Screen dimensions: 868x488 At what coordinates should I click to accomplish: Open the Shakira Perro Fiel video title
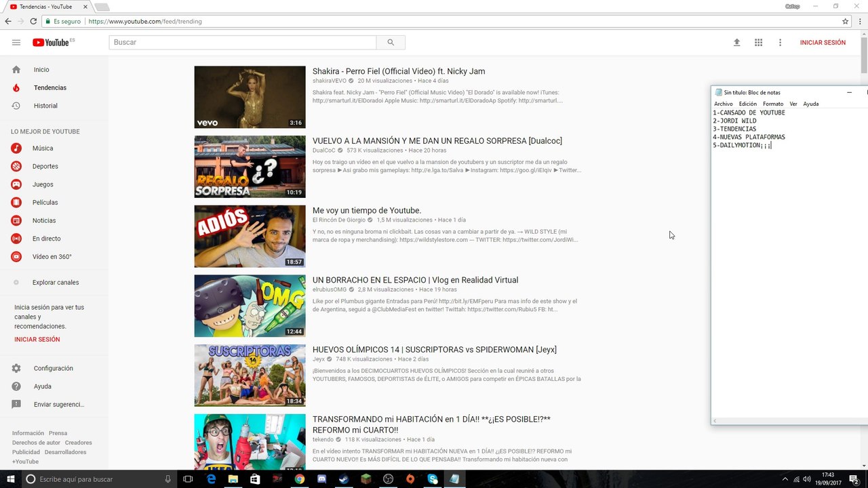click(399, 71)
